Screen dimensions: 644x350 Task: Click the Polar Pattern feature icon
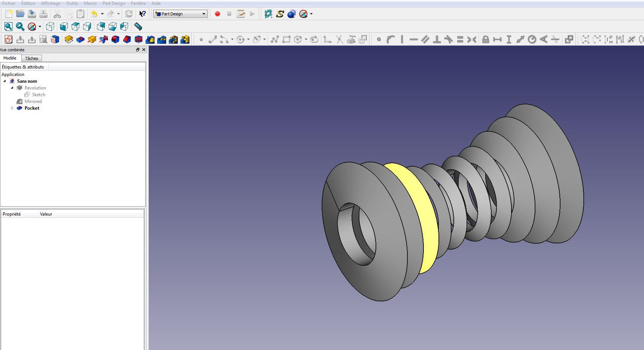173,39
